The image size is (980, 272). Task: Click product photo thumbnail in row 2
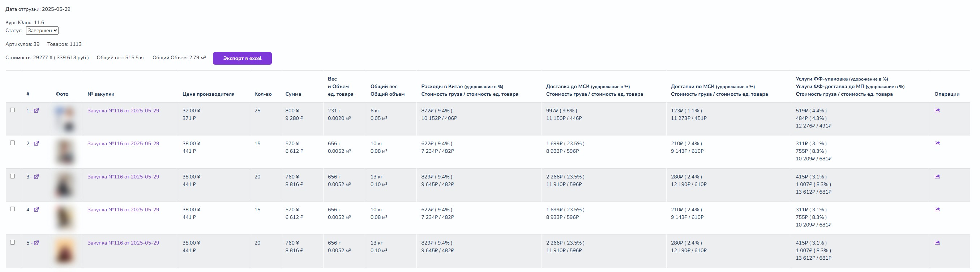point(65,152)
